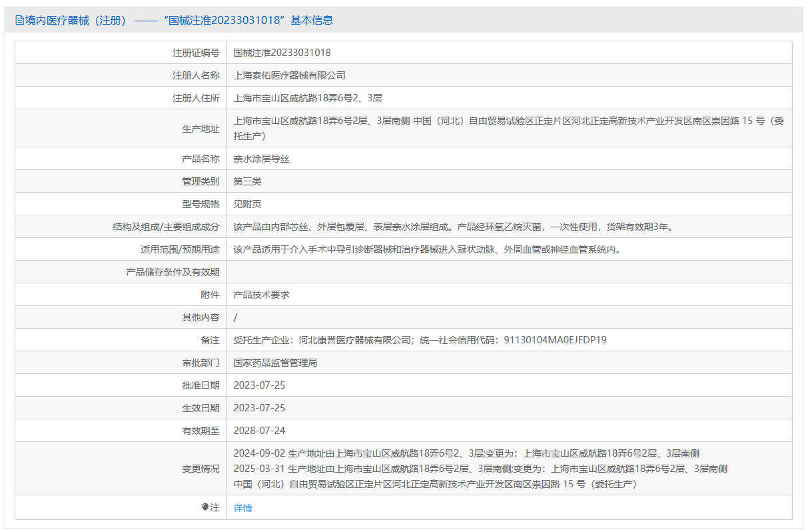This screenshot has width=812, height=532.
Task: Click the 产品名称 label cell
Action: click(x=121, y=159)
